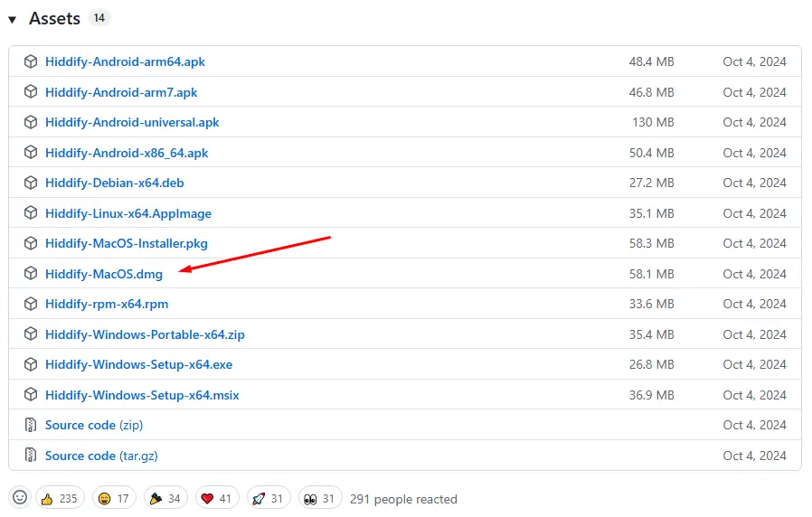The height and width of the screenshot is (517, 812).
Task: Click package icon beside Android-x86_64.apk
Action: (x=31, y=153)
